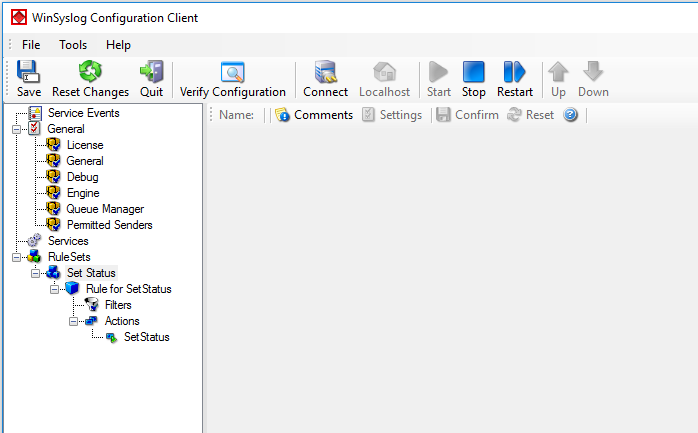The image size is (698, 433).
Task: Click the Start play icon
Action: (x=438, y=72)
